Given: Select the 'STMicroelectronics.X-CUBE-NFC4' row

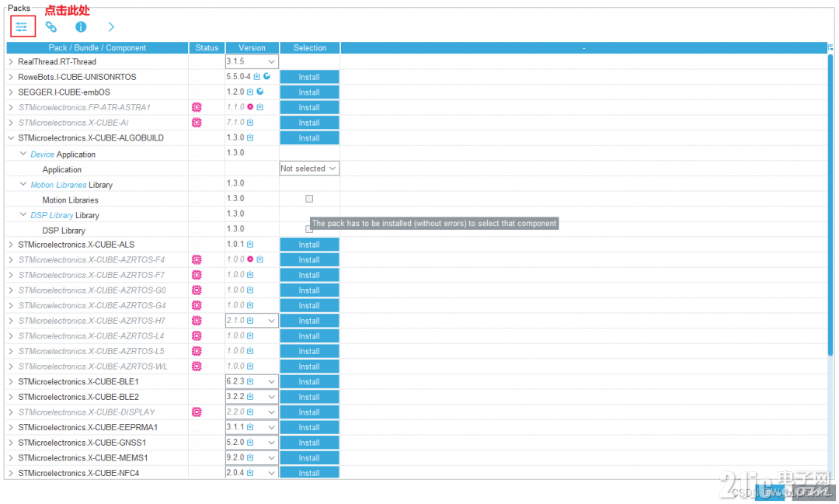Looking at the screenshot, I should click(78, 473).
